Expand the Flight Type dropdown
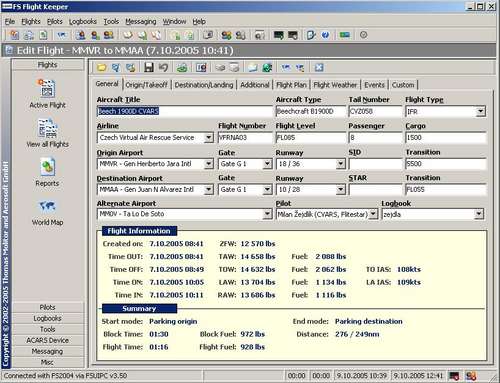500x383 pixels. pos(480,111)
